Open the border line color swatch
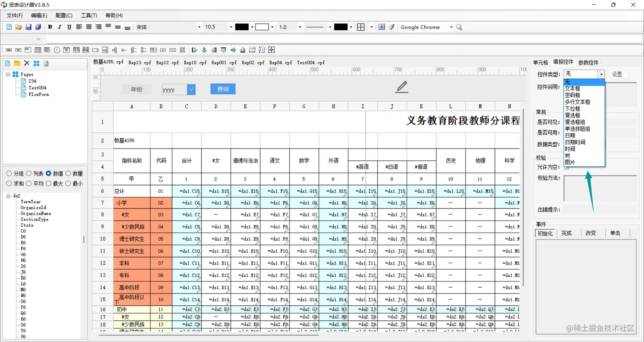 click(341, 27)
